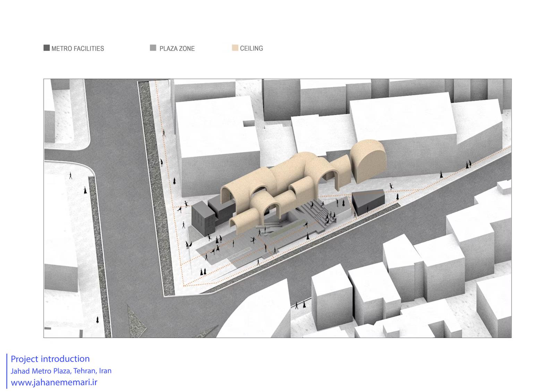The image size is (555, 392).
Task: Click the dark gray Metro Facilities legend swatch
Action: click(x=46, y=48)
